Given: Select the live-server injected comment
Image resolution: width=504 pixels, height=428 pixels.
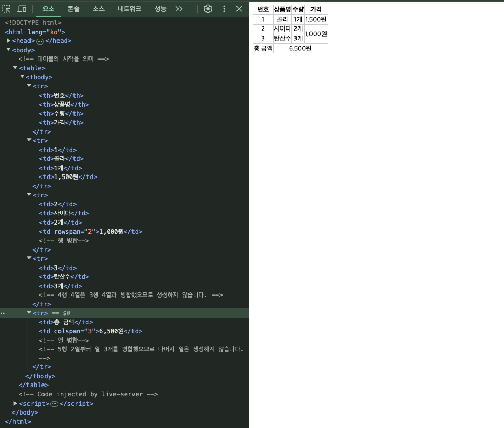Looking at the screenshot, I should click(88, 394).
